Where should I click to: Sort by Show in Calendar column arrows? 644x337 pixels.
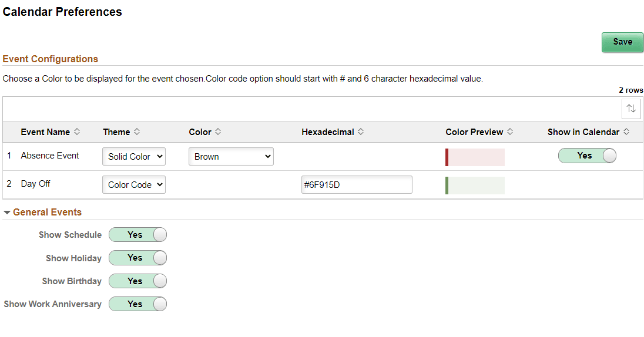tap(626, 132)
